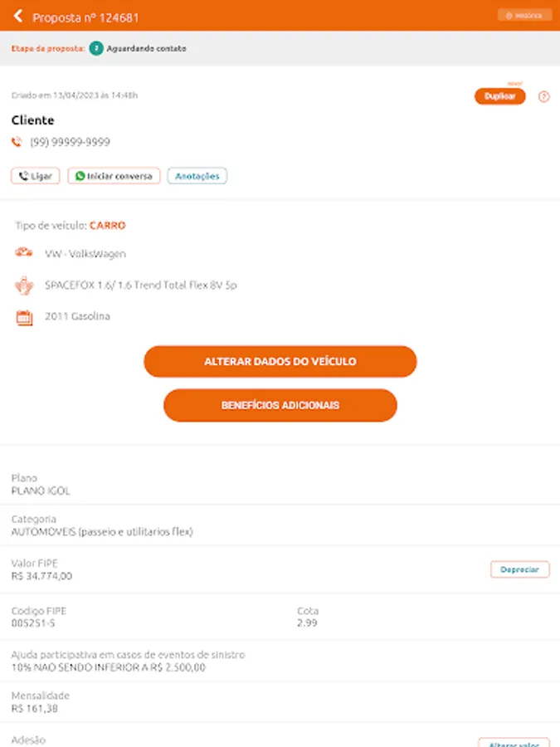This screenshot has height=747, width=560.
Task: Start WhatsApp chat via Iniciar conversa
Action: point(114,176)
